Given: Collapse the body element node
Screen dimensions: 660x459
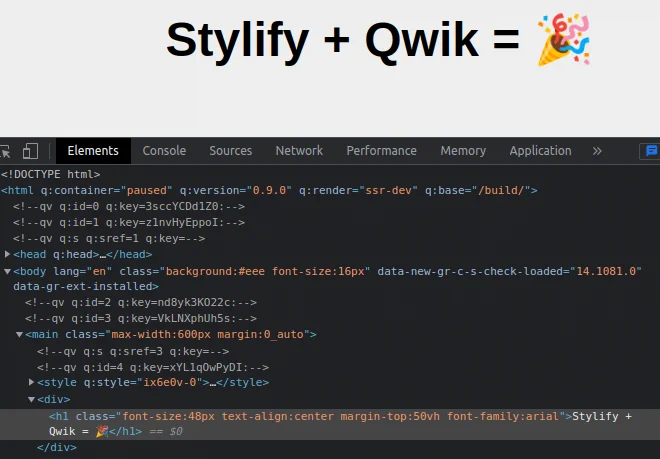Looking at the screenshot, I should click(7, 272).
